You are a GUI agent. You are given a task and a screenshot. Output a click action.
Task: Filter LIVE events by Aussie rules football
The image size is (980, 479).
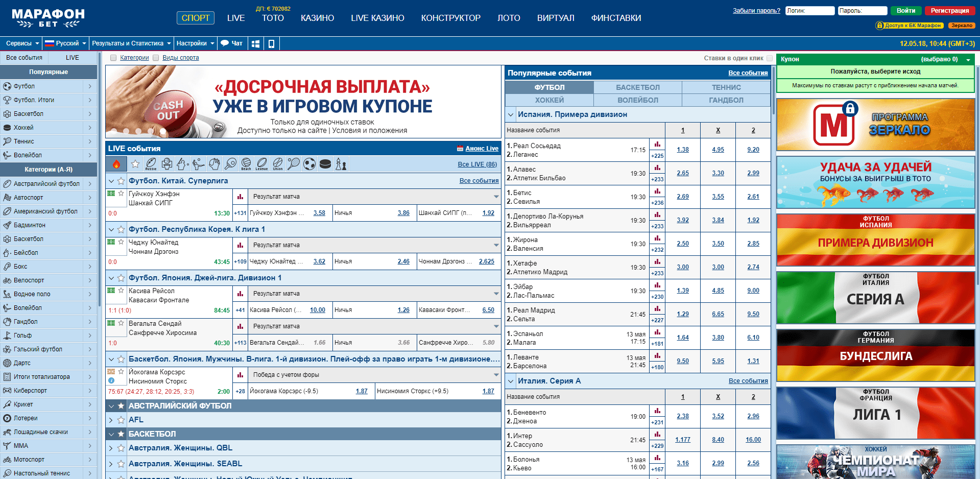pos(151,164)
